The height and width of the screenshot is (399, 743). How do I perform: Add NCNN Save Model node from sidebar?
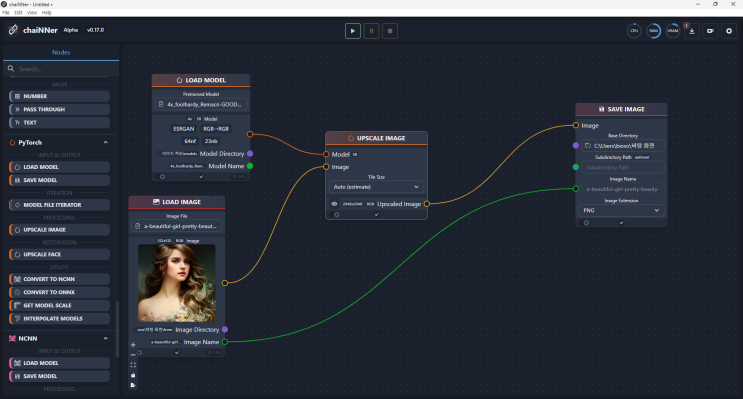pos(59,376)
